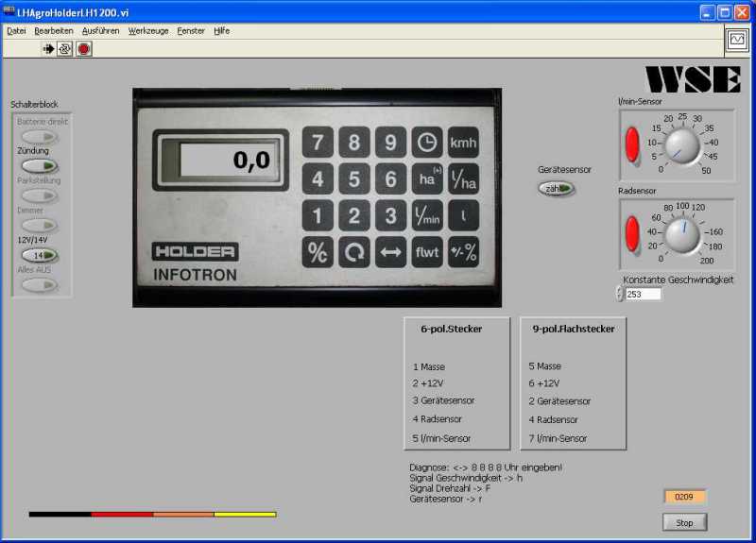Toggle the Gerätesensor switch
The width and height of the screenshot is (756, 543).
pos(557,189)
